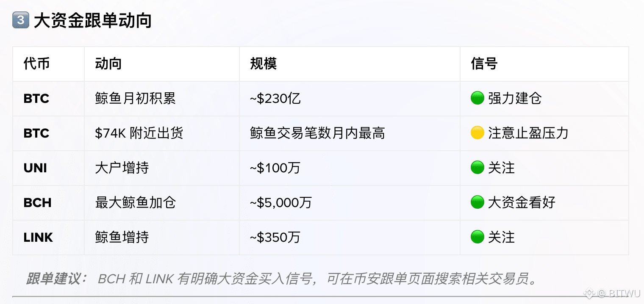Click the ~$230亿 scale cell
Screen dimensions: 644x304
275,99
